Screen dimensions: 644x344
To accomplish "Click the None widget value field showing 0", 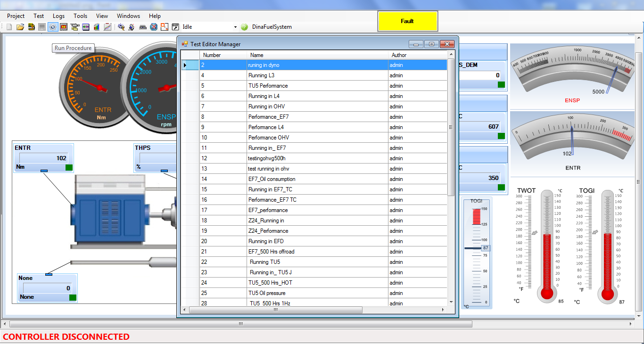I will [47, 288].
